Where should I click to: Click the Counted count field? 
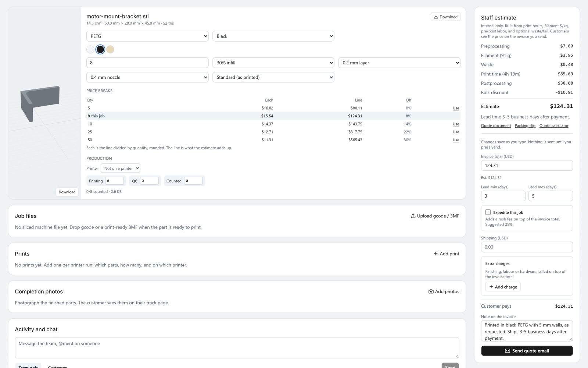(x=193, y=181)
